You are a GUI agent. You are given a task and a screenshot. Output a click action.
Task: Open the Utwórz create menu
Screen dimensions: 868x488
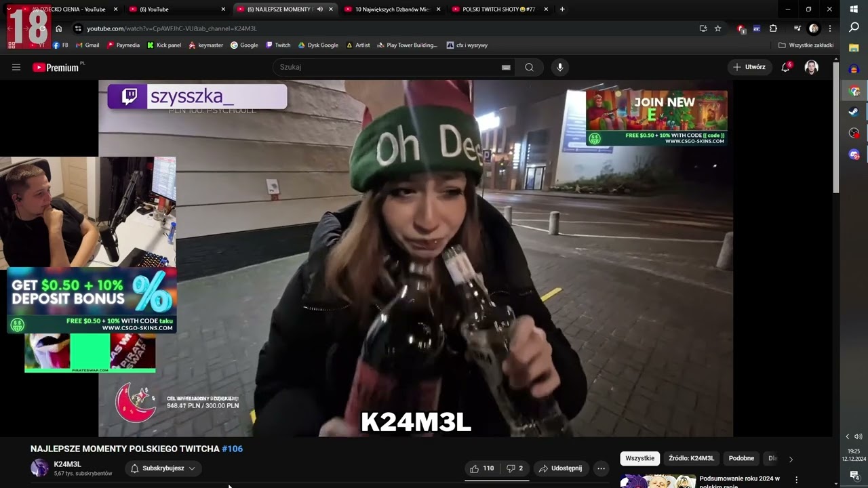point(749,67)
